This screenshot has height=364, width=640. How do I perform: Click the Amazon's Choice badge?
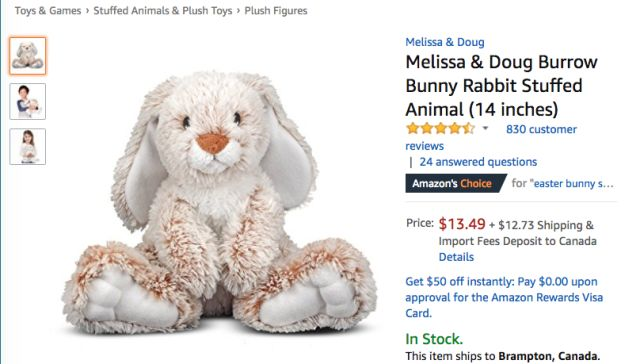click(x=456, y=183)
